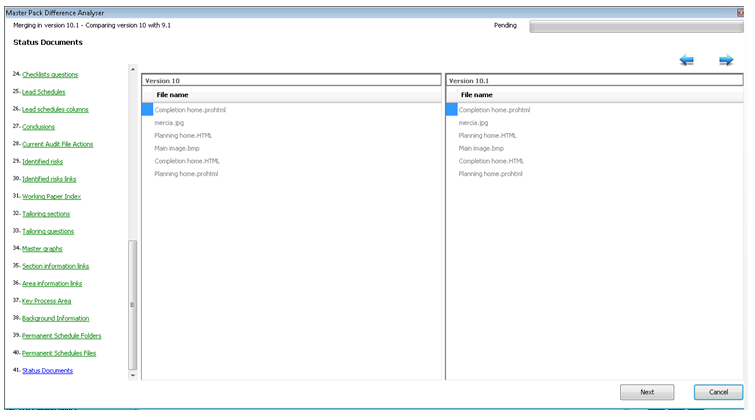The image size is (755, 420).
Task: Click the sidebar scroll down arrow
Action: 133,375
